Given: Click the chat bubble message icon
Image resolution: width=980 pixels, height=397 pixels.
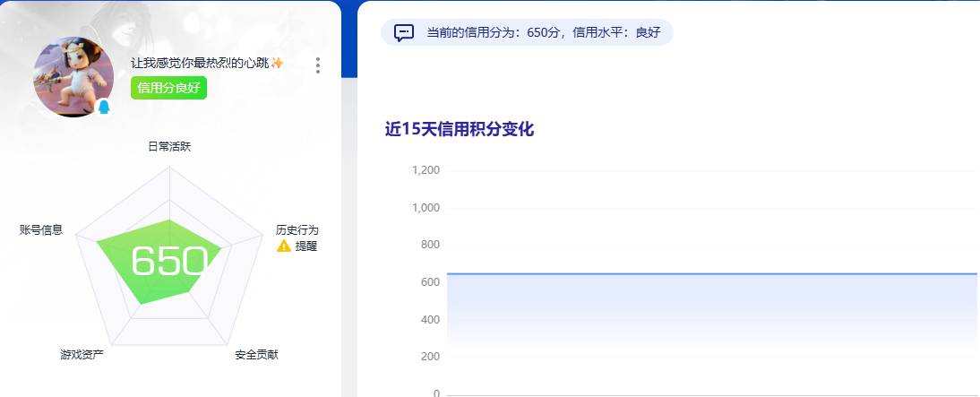Looking at the screenshot, I should tap(404, 32).
